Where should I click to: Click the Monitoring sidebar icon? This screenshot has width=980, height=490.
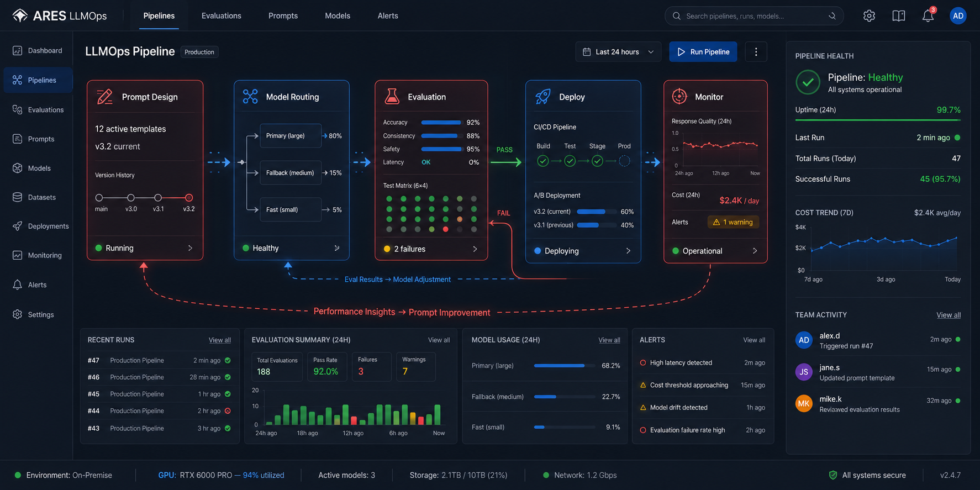[17, 255]
